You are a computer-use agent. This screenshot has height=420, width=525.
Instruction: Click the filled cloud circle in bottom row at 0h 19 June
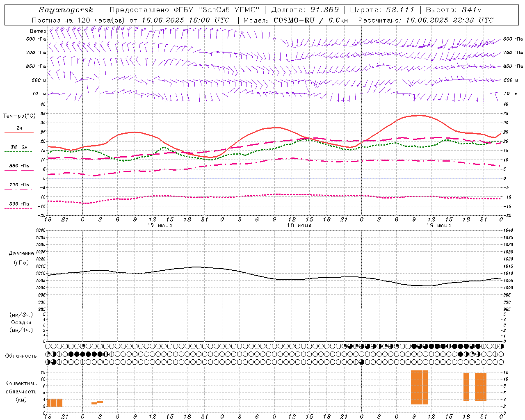coord(361,362)
